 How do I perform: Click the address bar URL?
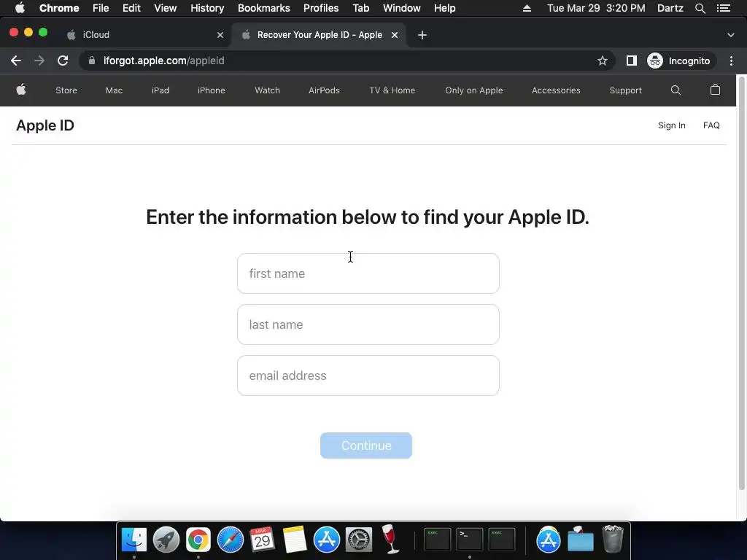[x=164, y=61]
